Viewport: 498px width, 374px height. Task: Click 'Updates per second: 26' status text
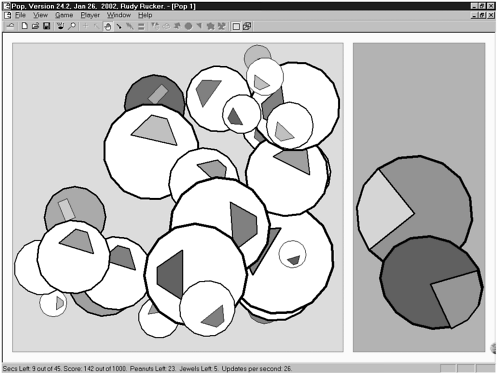(x=257, y=369)
